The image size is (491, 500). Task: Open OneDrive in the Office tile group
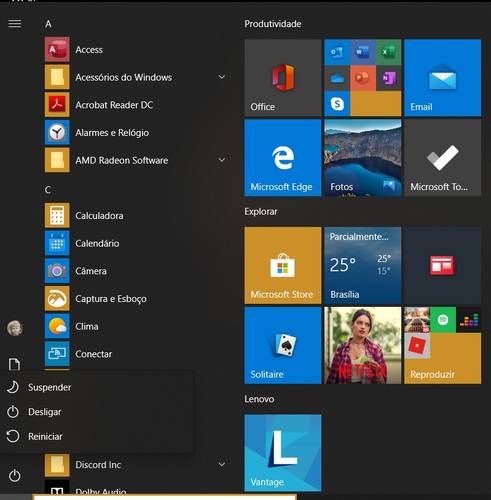[337, 78]
